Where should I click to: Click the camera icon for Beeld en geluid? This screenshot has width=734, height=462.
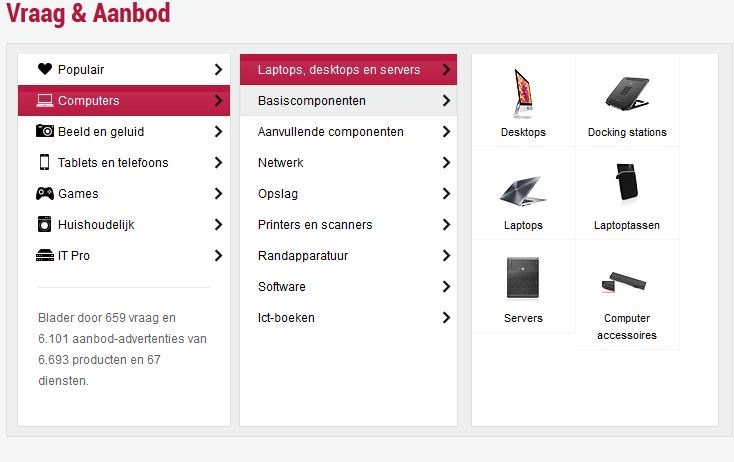(x=44, y=131)
